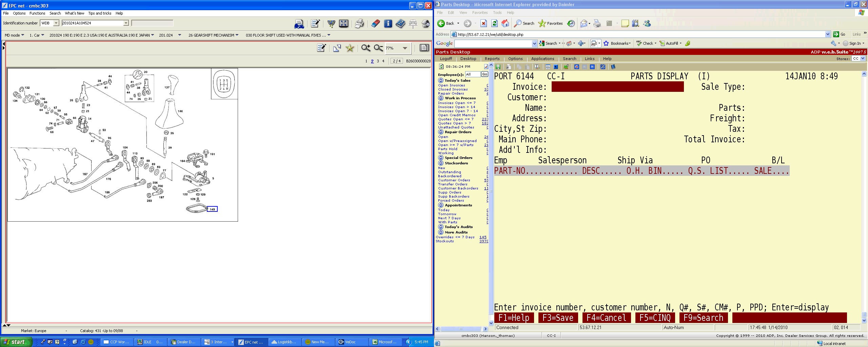Click the IE Refresh page icon
Image resolution: width=868 pixels, height=347 pixels.
[494, 23]
